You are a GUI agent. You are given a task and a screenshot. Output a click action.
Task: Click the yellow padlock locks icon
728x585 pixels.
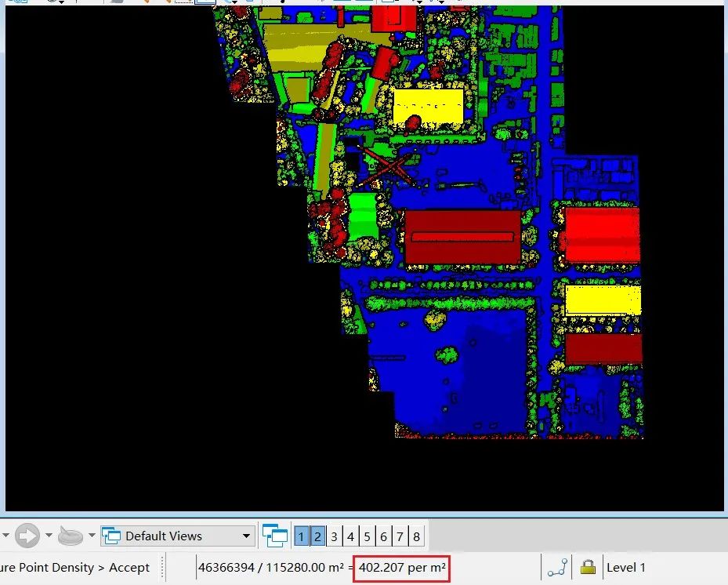click(588, 567)
